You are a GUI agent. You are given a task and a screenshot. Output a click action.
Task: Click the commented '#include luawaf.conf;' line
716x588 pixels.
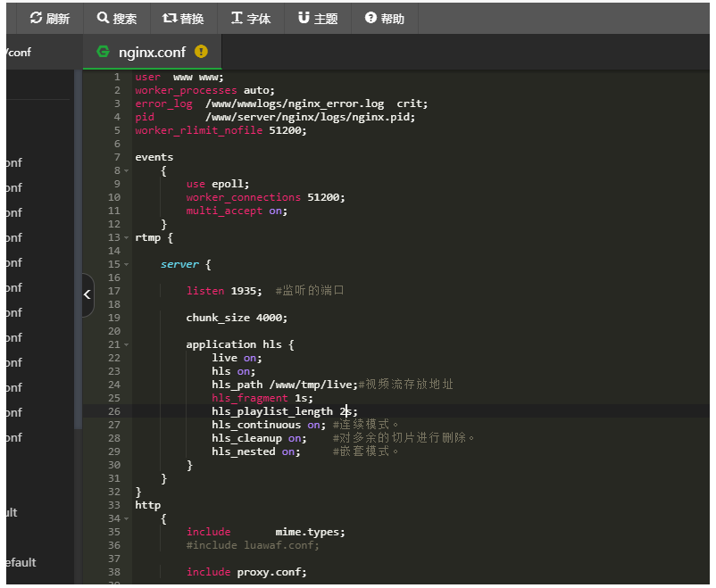[x=253, y=545]
